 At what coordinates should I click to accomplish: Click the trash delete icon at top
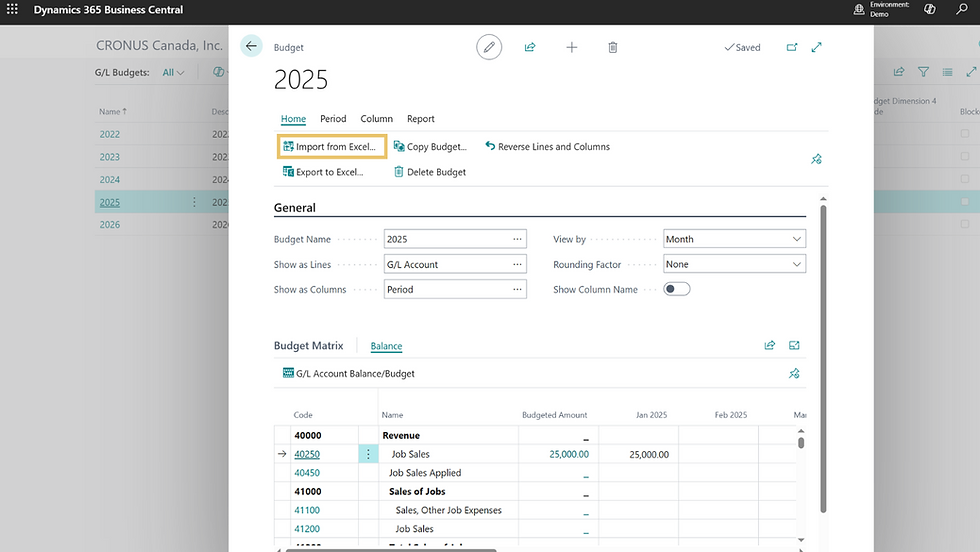612,47
